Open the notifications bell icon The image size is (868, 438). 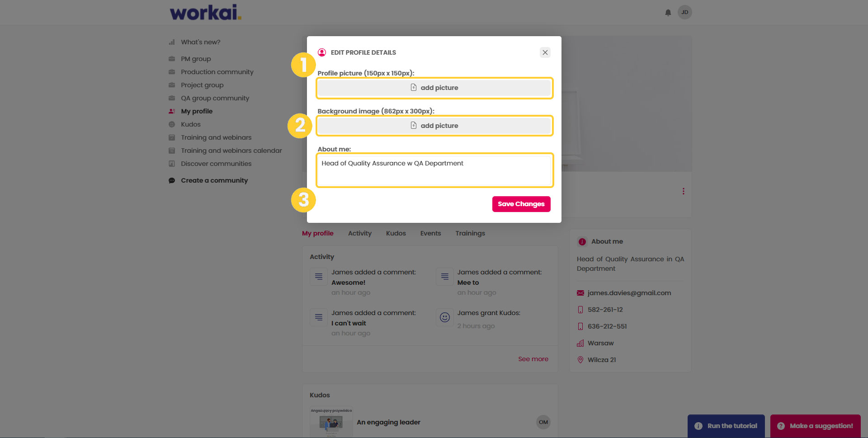[x=668, y=13]
